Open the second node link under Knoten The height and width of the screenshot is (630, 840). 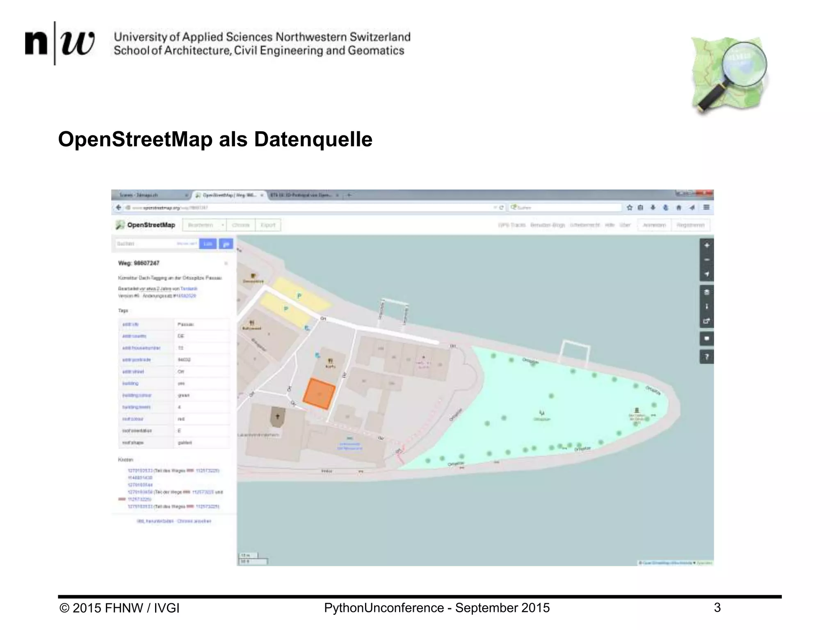[140, 478]
